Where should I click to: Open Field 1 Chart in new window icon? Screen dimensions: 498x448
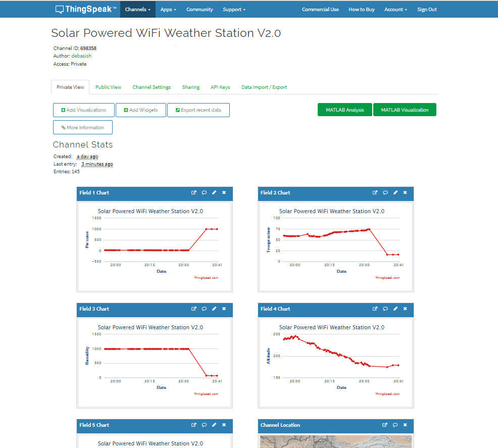[194, 192]
